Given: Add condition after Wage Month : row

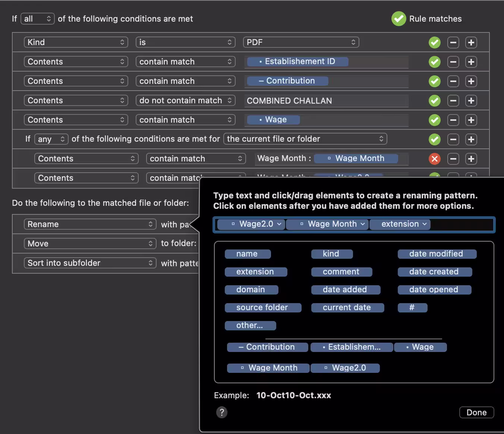Looking at the screenshot, I should [471, 159].
